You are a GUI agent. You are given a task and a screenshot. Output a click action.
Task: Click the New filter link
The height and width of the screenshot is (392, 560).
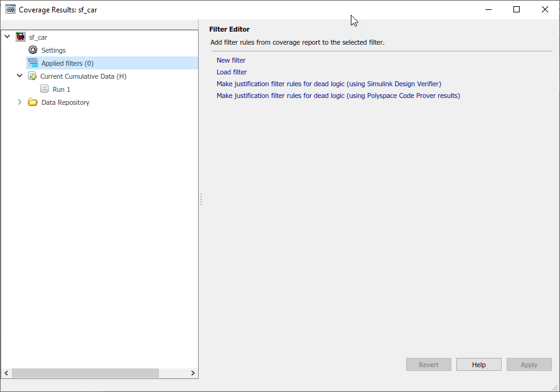click(230, 60)
